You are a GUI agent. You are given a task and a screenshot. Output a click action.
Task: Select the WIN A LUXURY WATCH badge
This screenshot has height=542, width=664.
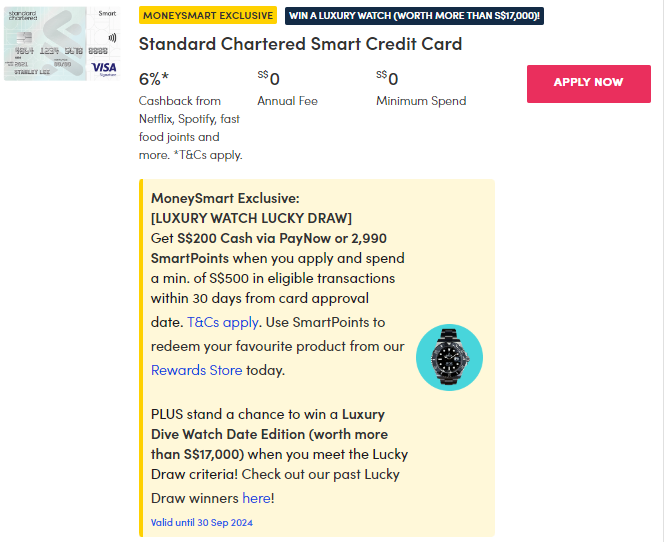tap(414, 16)
